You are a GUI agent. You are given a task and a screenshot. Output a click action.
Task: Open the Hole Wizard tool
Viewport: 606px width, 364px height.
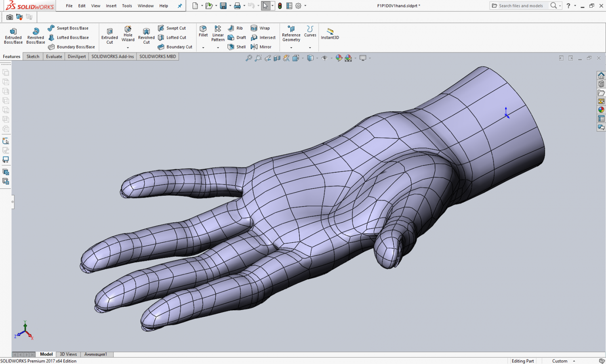(128, 34)
